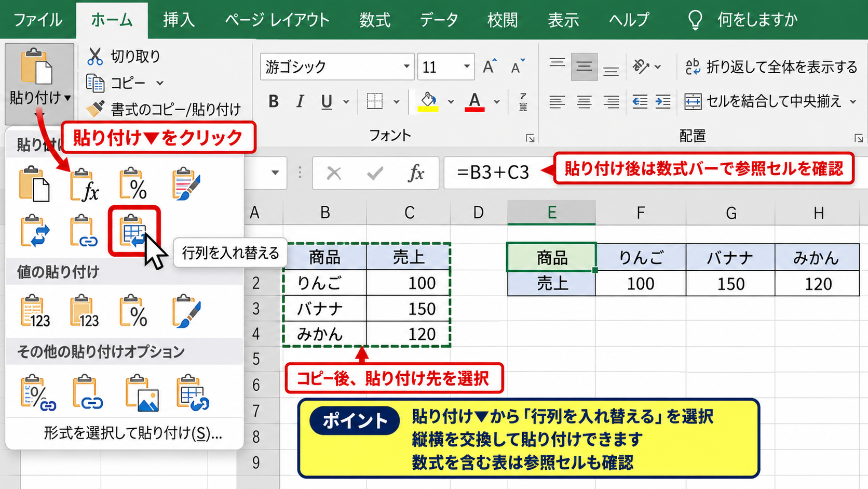Expand the Copy button dropdown arrow
Viewport: 868px width, 489px height.
pos(160,83)
